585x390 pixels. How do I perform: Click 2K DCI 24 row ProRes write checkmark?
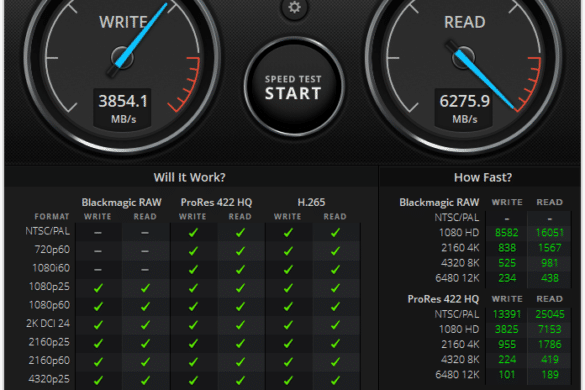(x=193, y=325)
